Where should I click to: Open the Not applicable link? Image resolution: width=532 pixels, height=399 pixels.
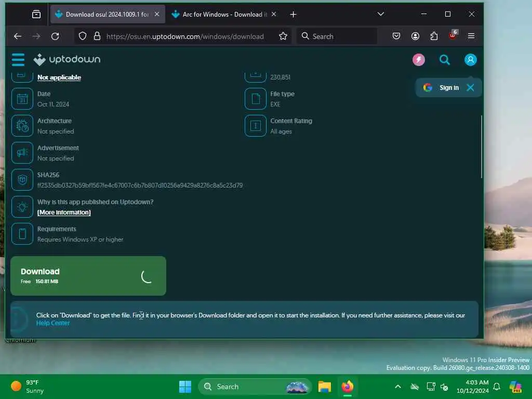[59, 77]
